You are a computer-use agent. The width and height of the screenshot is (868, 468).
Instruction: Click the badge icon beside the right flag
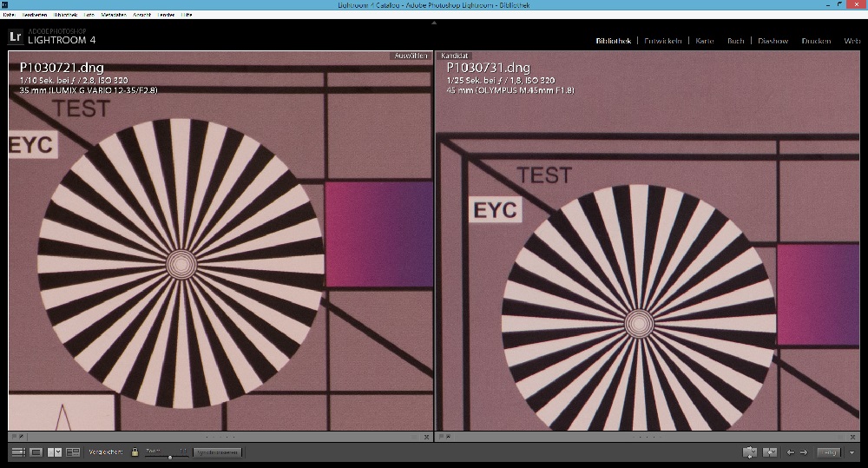click(448, 437)
